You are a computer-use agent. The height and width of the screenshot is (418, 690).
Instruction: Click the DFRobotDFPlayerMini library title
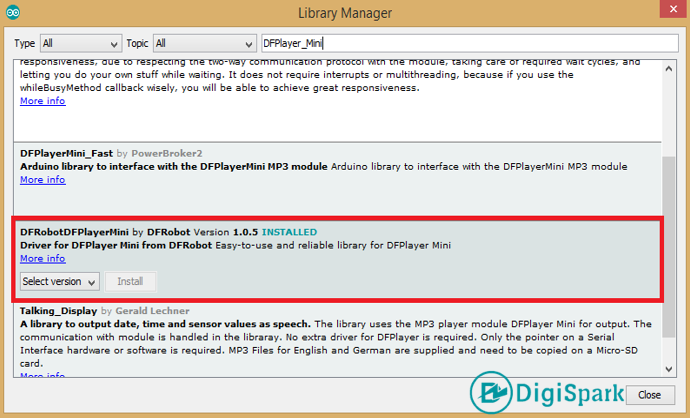click(74, 232)
